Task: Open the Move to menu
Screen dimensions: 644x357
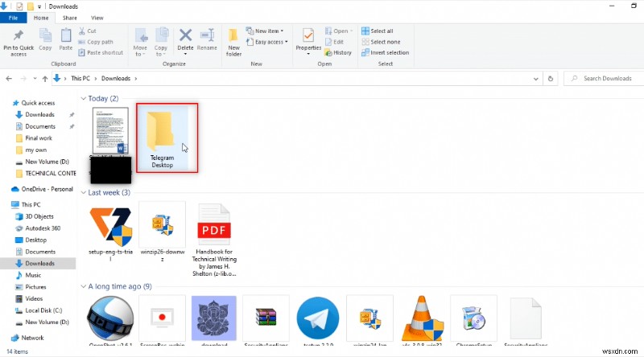Action: [x=140, y=43]
